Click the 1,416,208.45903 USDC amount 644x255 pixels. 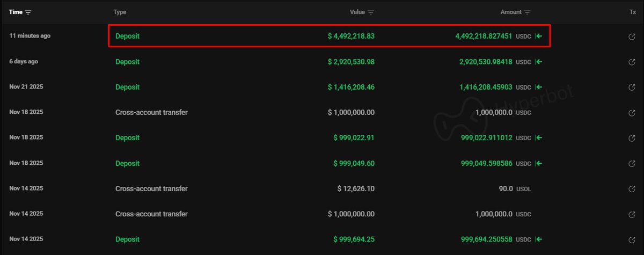pos(486,87)
